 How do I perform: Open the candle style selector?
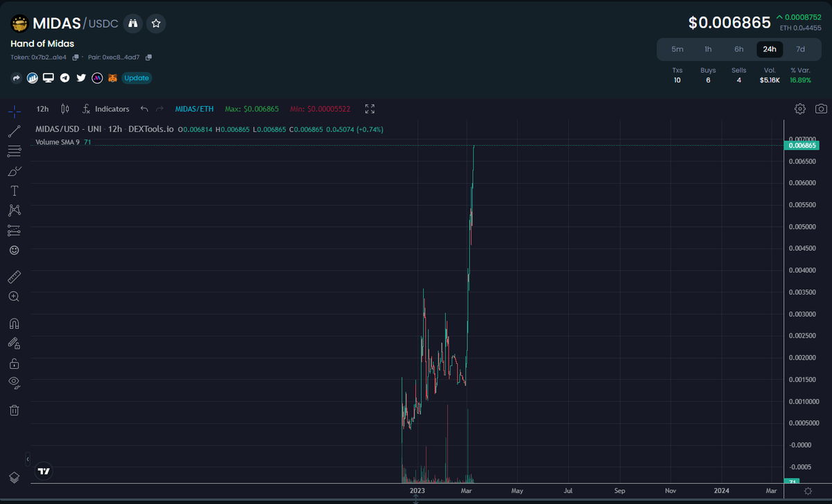point(64,109)
